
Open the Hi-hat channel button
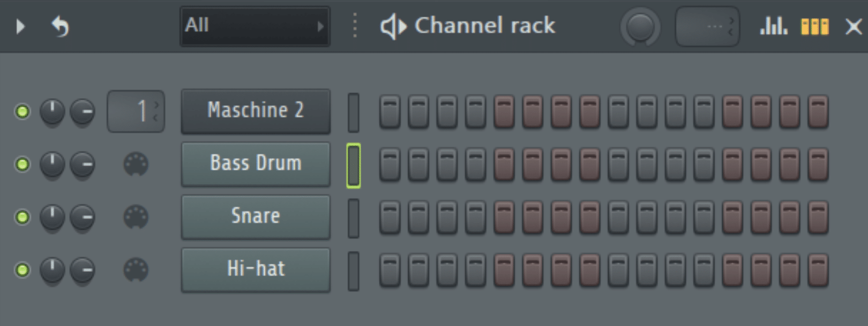(x=256, y=269)
